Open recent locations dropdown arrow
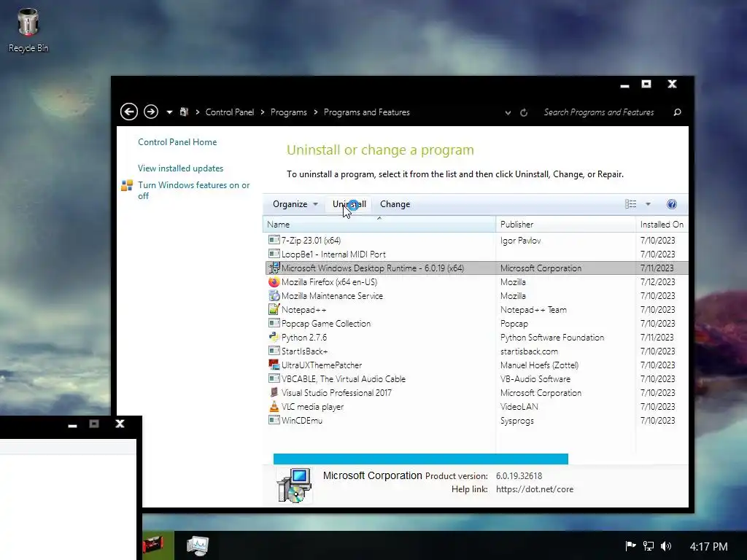Viewport: 747px width, 560px height. click(169, 112)
